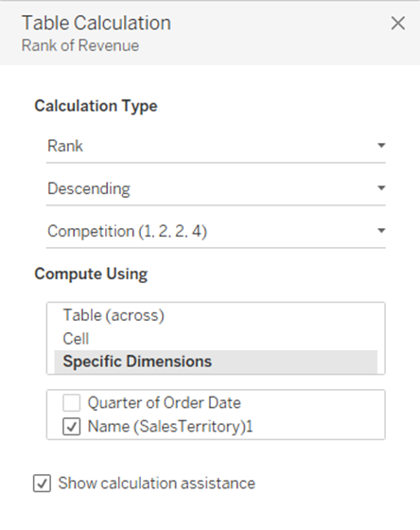This screenshot has height=530, width=420.
Task: Click the arrow beside Rank
Action: pyautogui.click(x=381, y=146)
